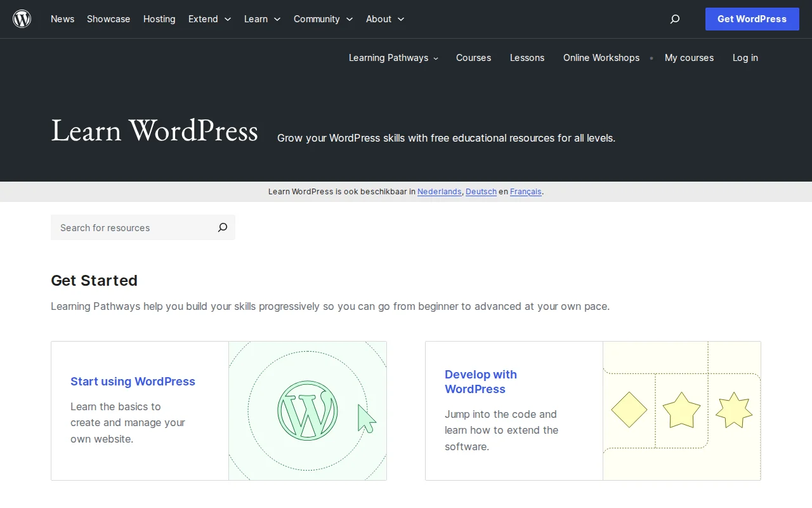Viewport: 812px width, 508px height.
Task: Click the Get WordPress button
Action: coord(752,19)
